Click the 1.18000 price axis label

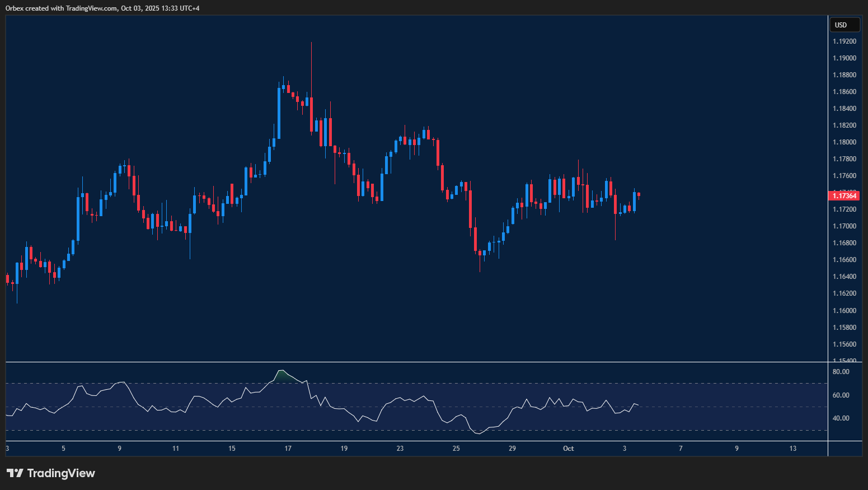(x=844, y=142)
